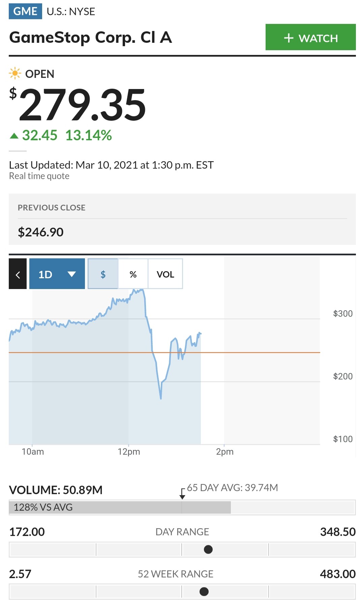Click the green up-arrow price change indicator
Screen dimensions: 364x600
pyautogui.click(x=14, y=136)
